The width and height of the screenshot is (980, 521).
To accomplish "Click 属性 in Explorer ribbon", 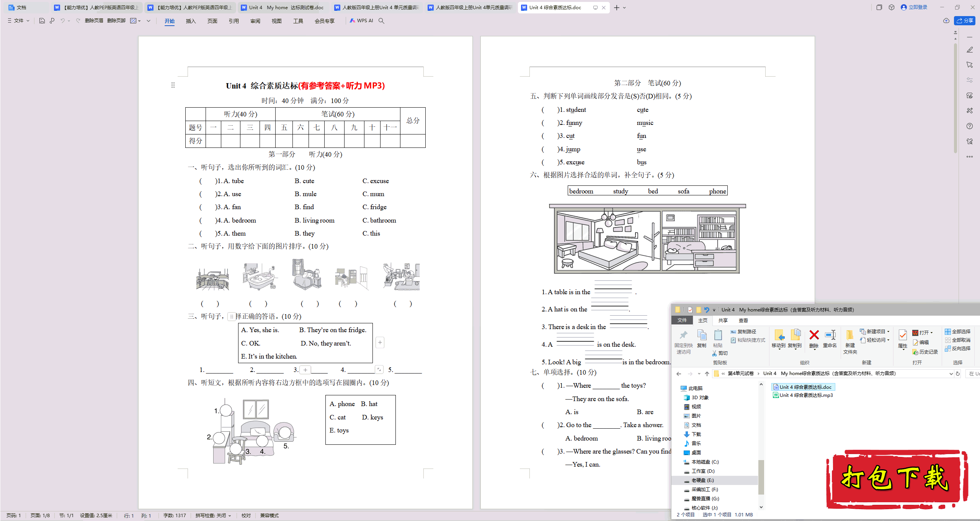I will click(x=903, y=339).
